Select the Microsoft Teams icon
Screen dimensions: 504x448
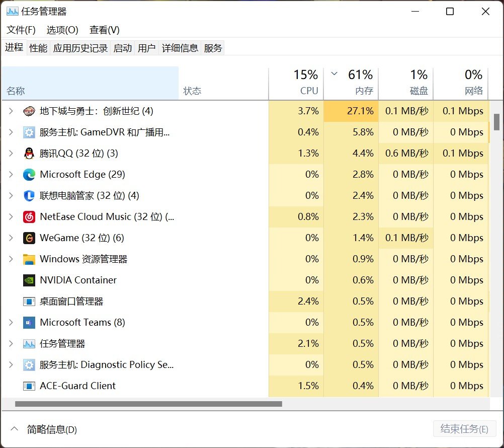29,323
